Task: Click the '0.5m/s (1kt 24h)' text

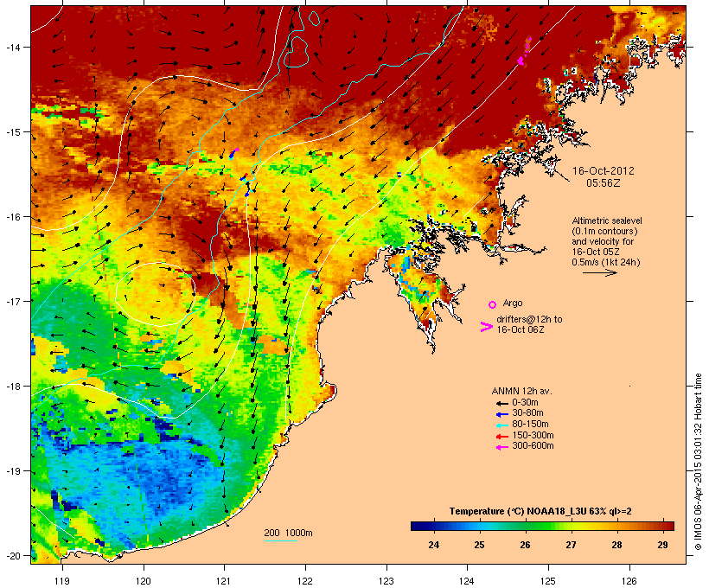Action: (606, 262)
